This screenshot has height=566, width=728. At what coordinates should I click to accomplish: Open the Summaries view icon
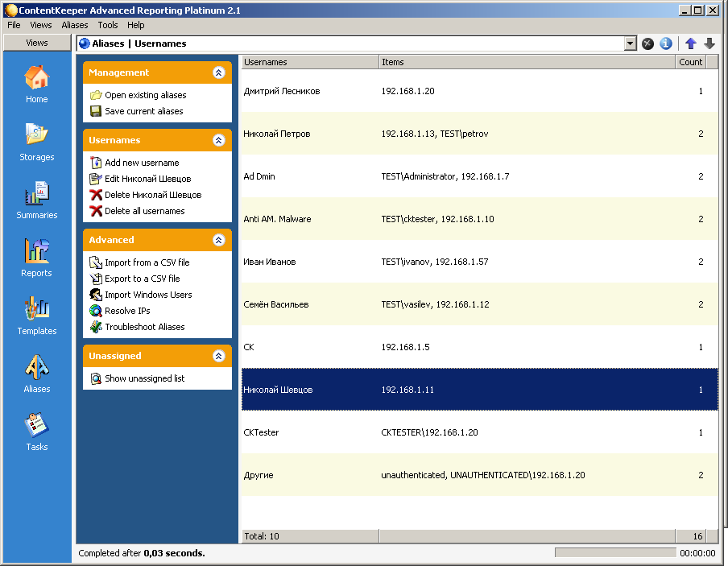click(x=37, y=193)
